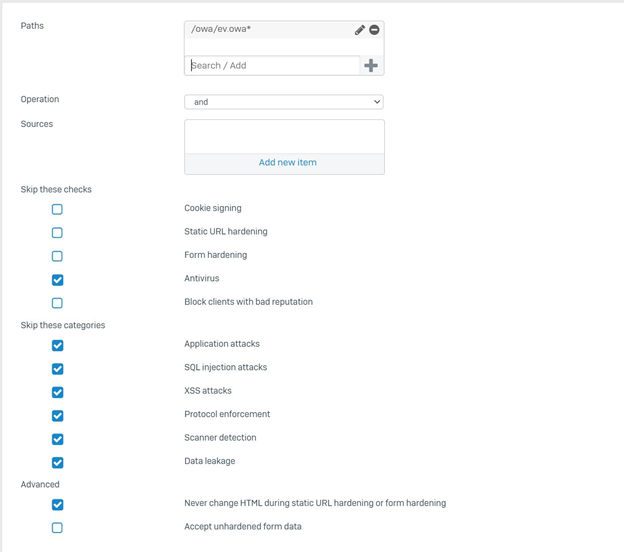Screen dimensions: 624x552
Task: Disable skipping SQL injection attacks
Action: pos(57,369)
